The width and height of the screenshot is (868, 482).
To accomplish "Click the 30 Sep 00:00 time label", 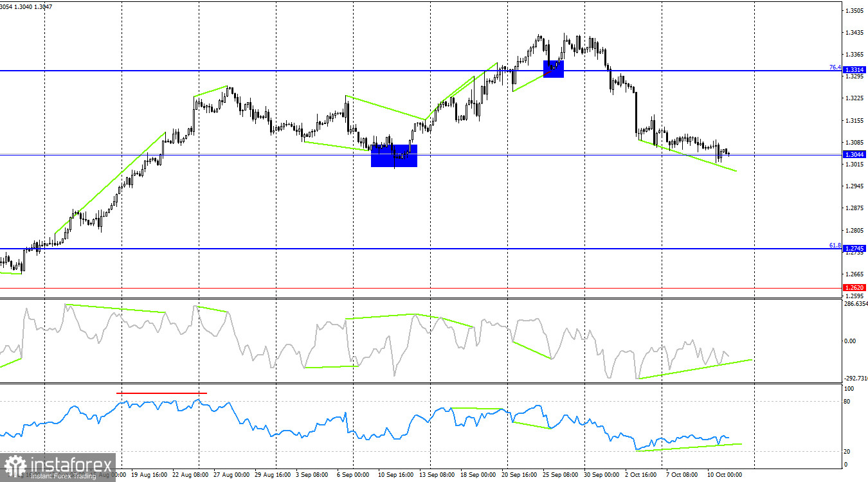I will tap(601, 475).
